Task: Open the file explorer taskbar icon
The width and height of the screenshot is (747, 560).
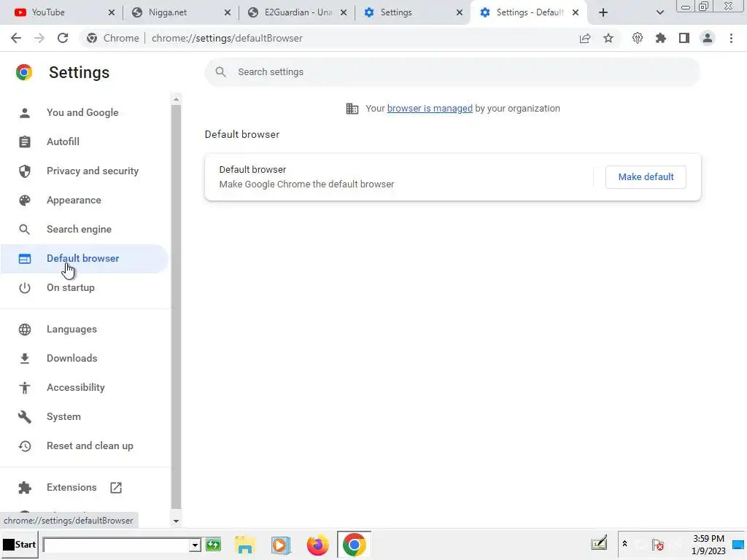Action: [245, 545]
